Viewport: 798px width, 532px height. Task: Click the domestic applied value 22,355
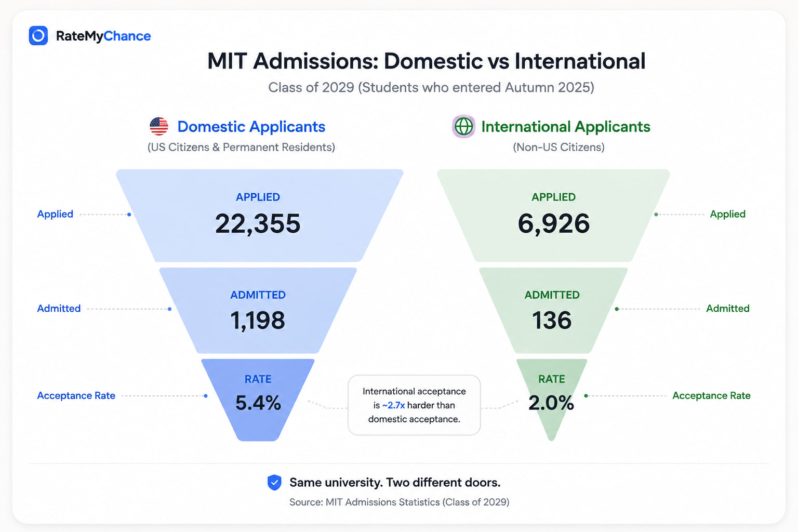258,224
